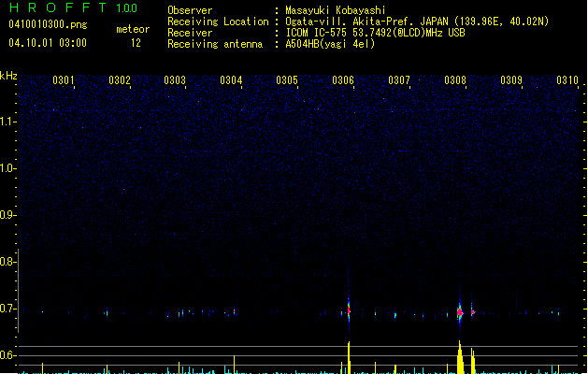588x374 pixels.
Task: Click the 0.6 kHz axis label
Action: coord(7,355)
